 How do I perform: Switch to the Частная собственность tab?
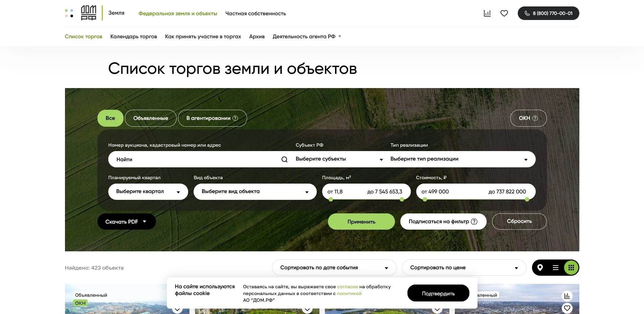tap(256, 14)
